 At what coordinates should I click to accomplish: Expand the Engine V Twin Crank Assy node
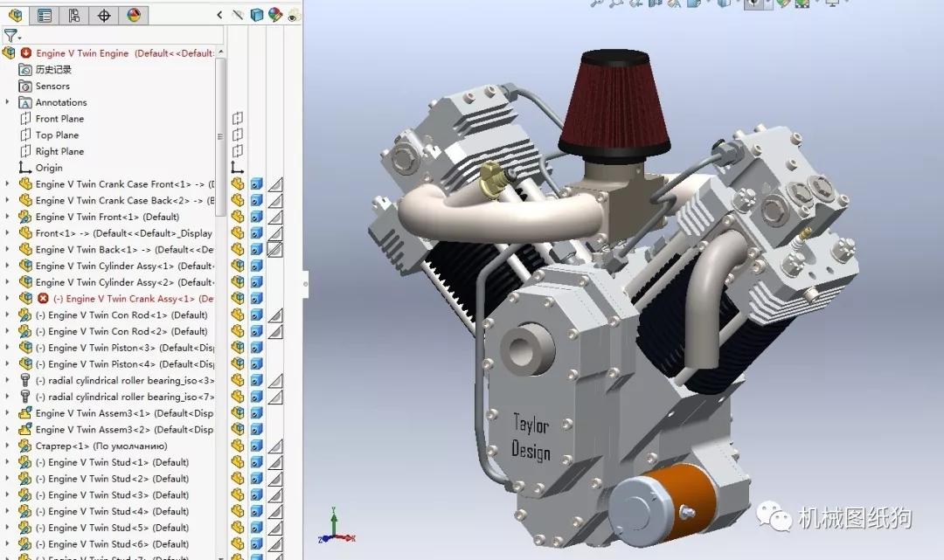pos(7,298)
